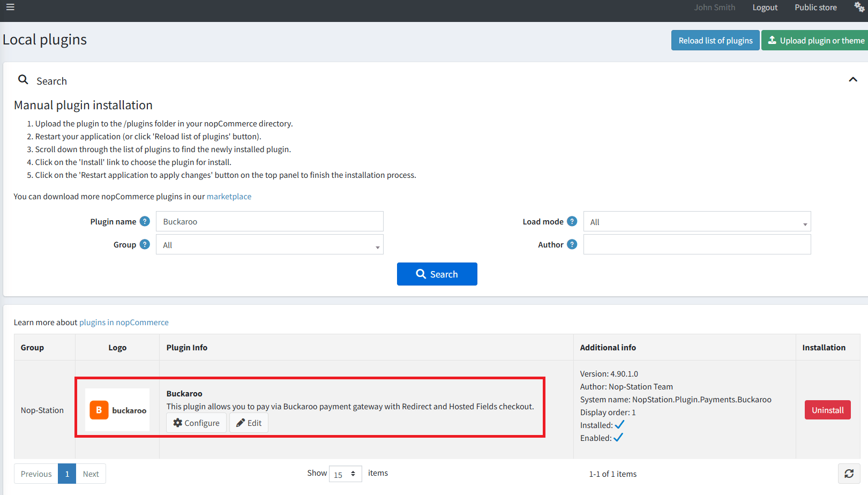This screenshot has width=868, height=495.
Task: Collapse the Search panel with chevron
Action: (x=853, y=79)
